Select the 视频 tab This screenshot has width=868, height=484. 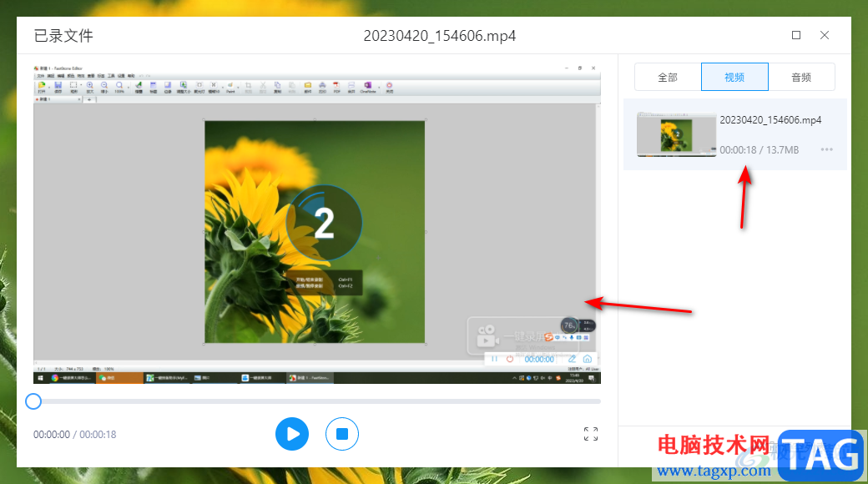click(x=734, y=77)
